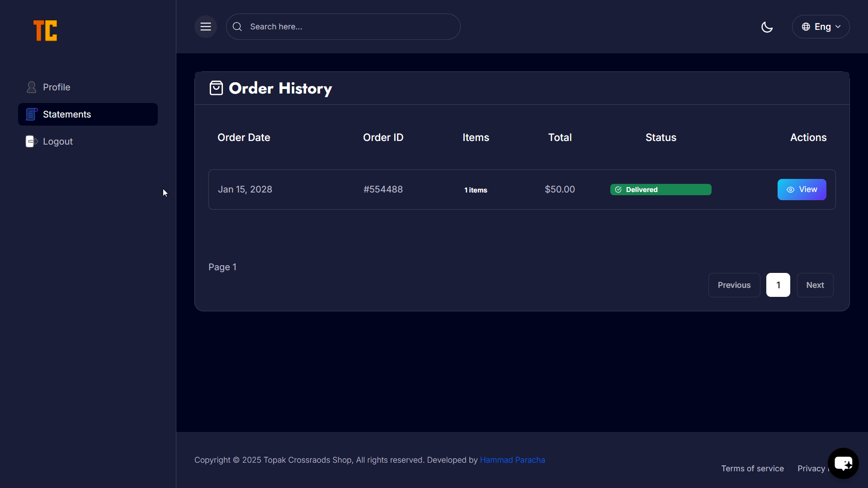Image resolution: width=868 pixels, height=488 pixels.
Task: Open the chat support bubble icon
Action: click(843, 463)
